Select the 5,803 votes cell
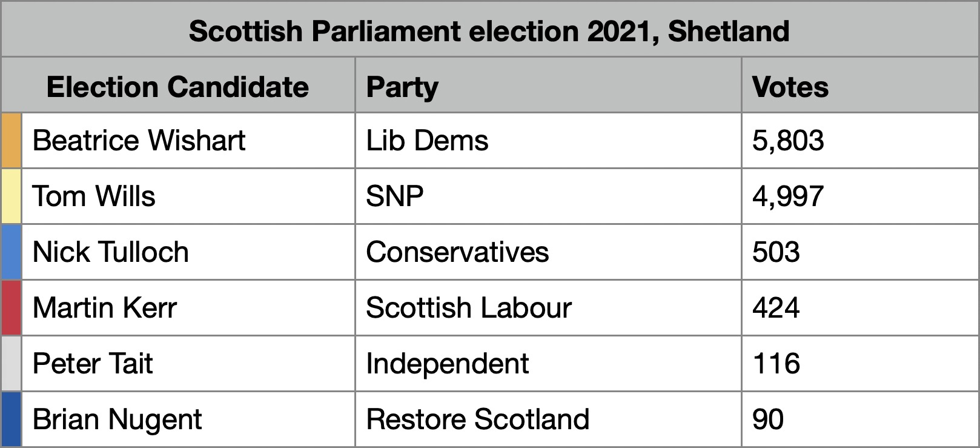This screenshot has width=980, height=448. pos(860,141)
